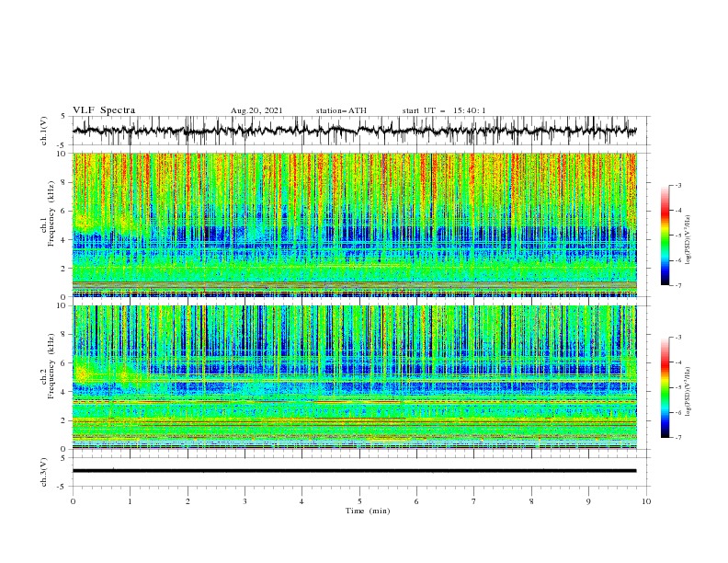The height and width of the screenshot is (563, 728).
Task: Click the '-3' label on ch.1 colorbar
Action: 677,185
